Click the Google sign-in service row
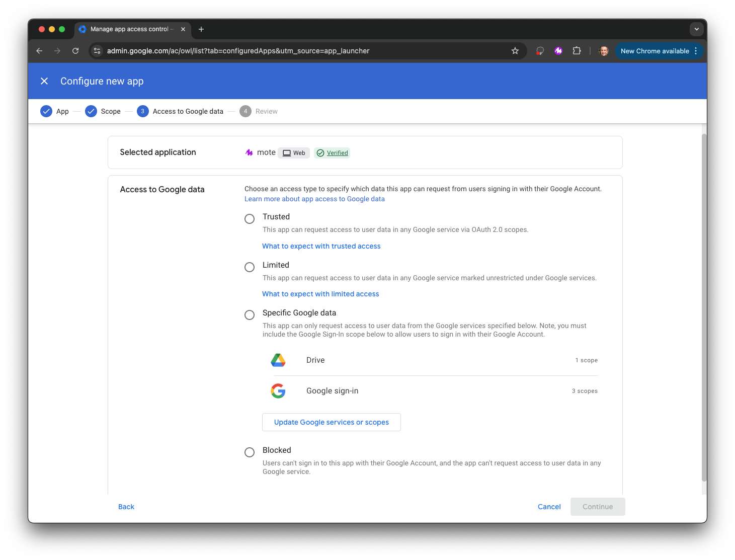Viewport: 735px width, 560px height. point(434,391)
